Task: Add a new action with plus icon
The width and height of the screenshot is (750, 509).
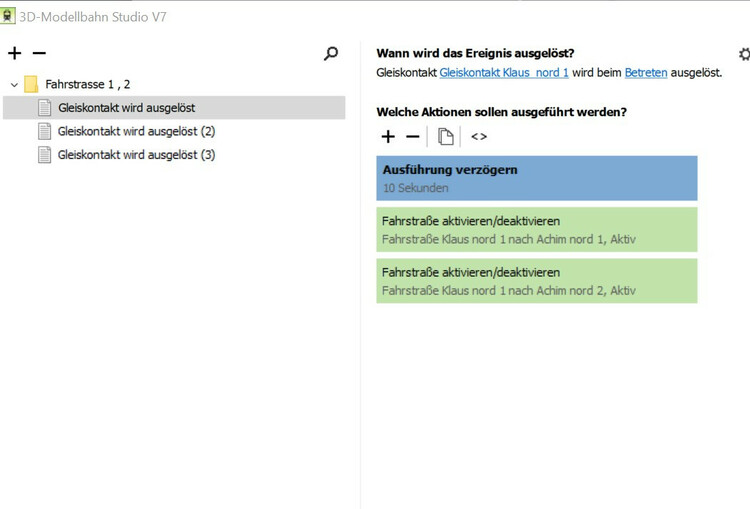Action: [x=389, y=136]
